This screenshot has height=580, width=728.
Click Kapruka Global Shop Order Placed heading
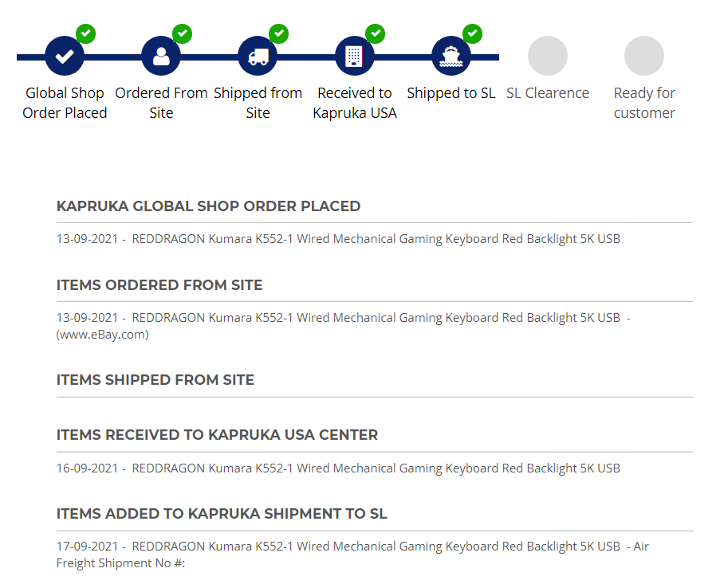click(x=208, y=206)
